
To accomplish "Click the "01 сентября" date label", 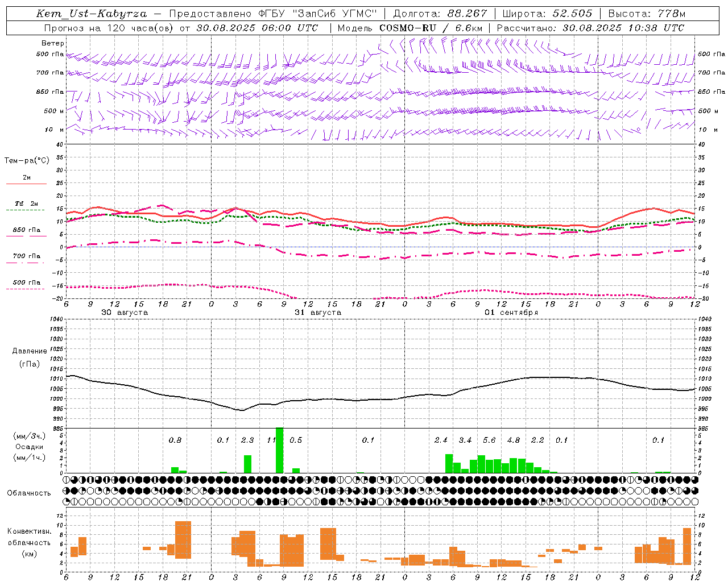I will pyautogui.click(x=511, y=313).
